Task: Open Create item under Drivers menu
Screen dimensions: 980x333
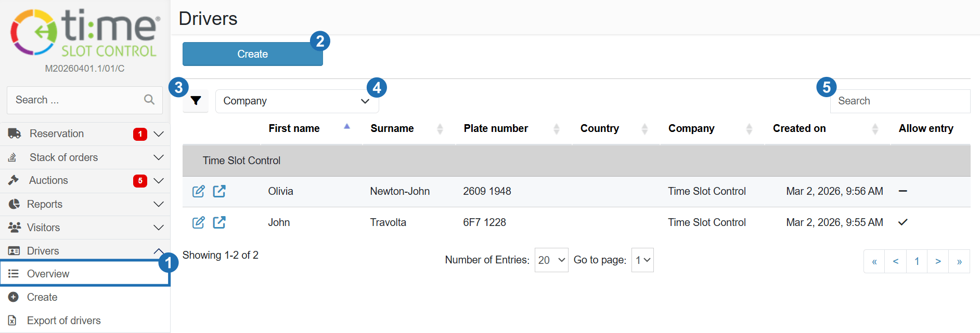Action: click(42, 297)
